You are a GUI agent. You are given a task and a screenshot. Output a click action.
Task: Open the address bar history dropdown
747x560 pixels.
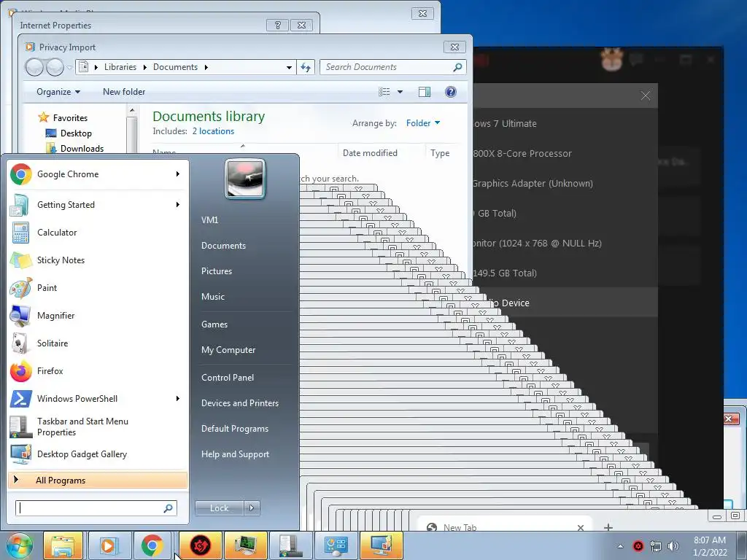pos(289,68)
